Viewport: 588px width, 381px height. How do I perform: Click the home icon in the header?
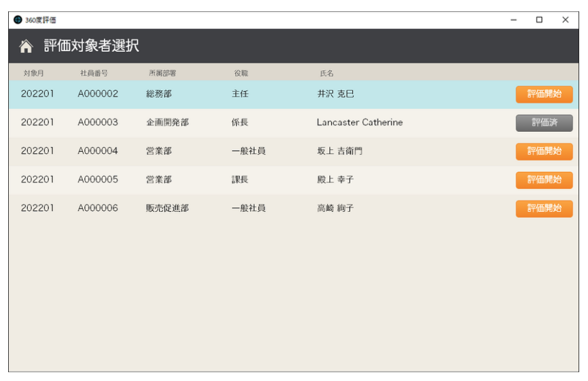point(26,46)
